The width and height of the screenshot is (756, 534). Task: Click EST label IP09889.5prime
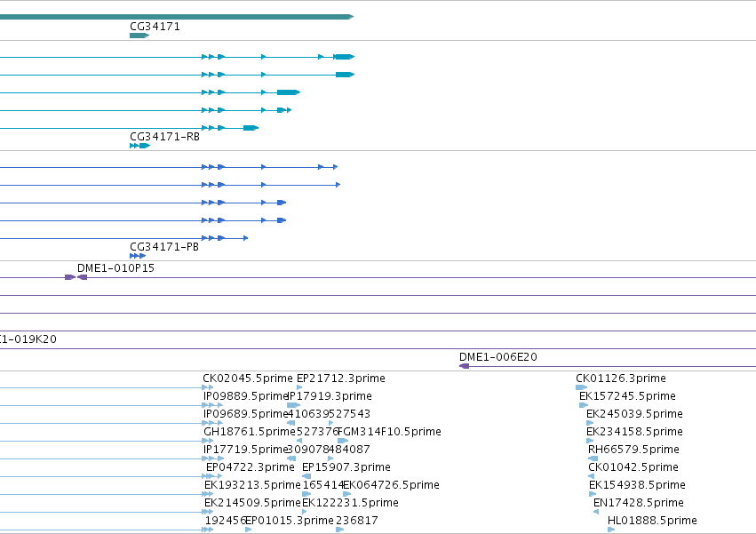pos(245,396)
